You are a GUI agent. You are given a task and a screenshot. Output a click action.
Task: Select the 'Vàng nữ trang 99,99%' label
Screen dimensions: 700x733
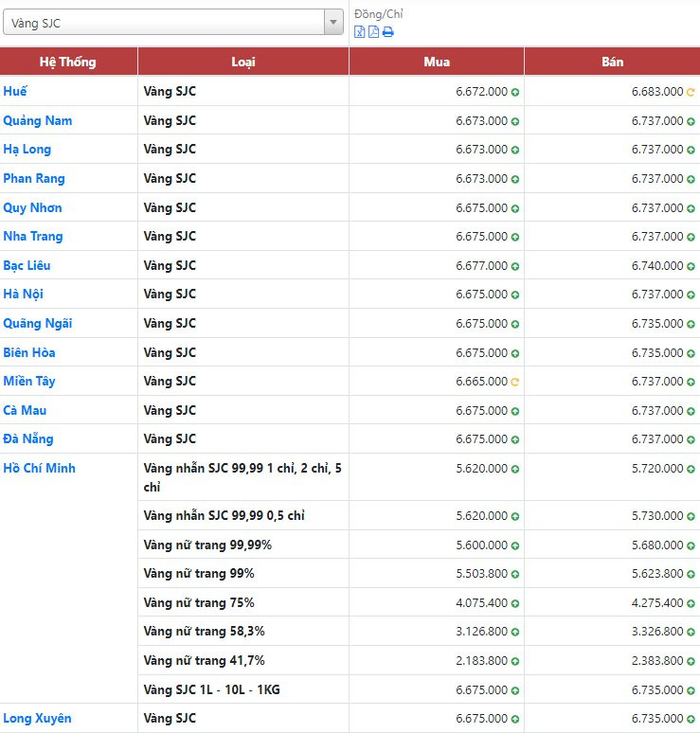pos(207,545)
